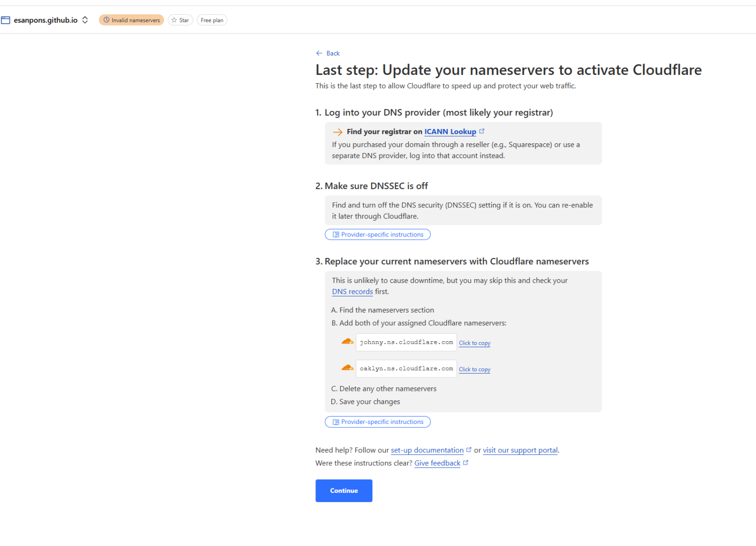Click the Cloudflare panel icon top-left

point(6,20)
